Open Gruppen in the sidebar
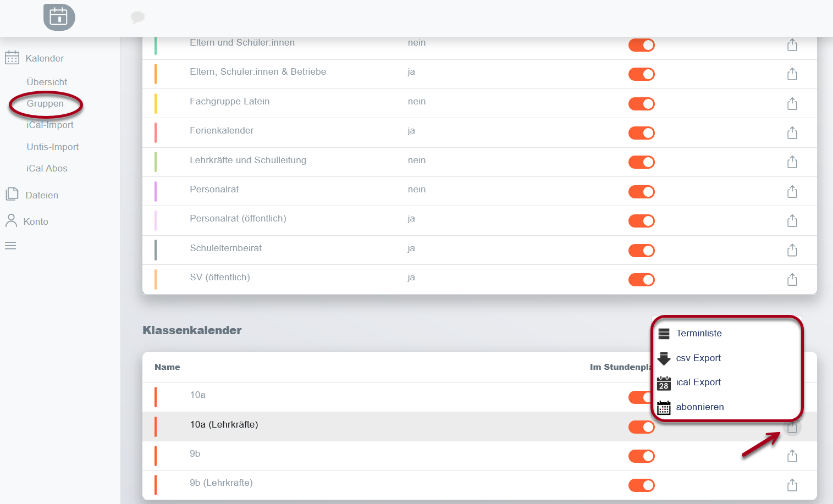The width and height of the screenshot is (833, 504). 45,103
